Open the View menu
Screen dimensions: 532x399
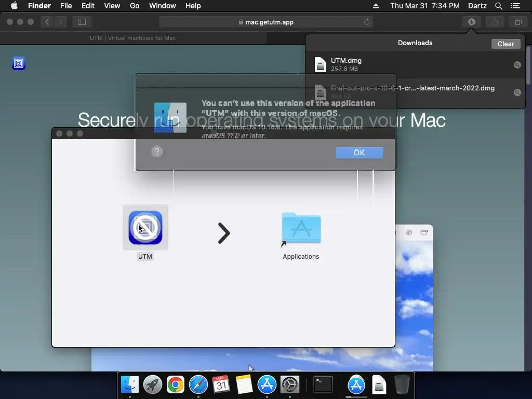pos(112,6)
